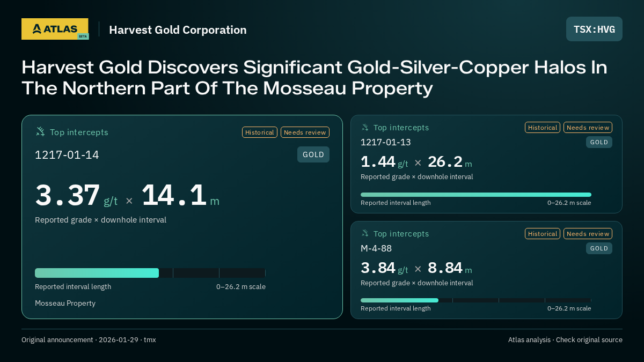Image resolution: width=644 pixels, height=362 pixels.
Task: Click the Harvest Gold Corporation company name
Action: (178, 29)
